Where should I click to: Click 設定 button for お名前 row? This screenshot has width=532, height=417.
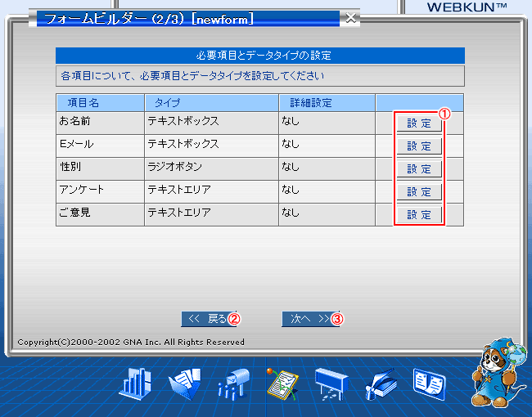click(x=419, y=123)
